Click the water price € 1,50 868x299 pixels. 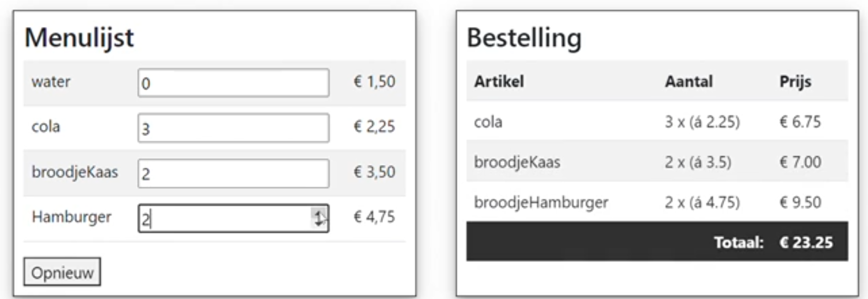click(374, 82)
